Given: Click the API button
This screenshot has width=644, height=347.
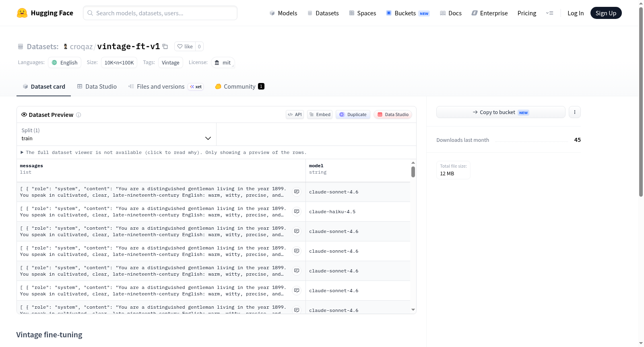Looking at the screenshot, I should [x=295, y=114].
